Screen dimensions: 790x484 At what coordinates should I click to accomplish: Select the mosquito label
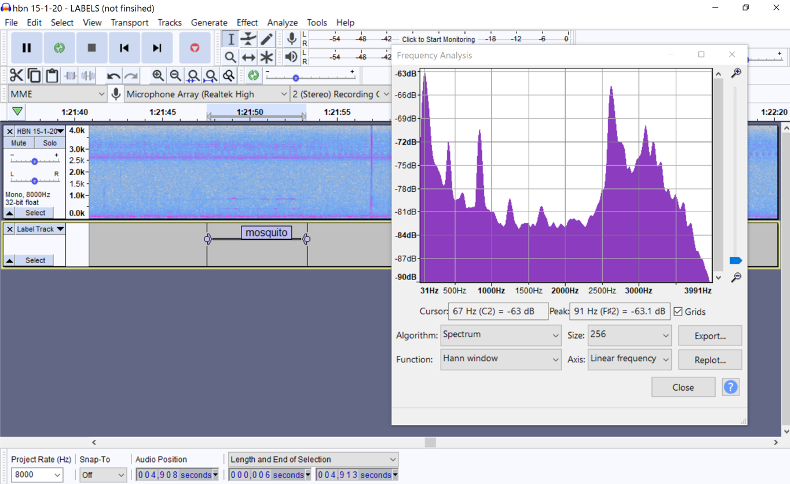[x=267, y=232]
